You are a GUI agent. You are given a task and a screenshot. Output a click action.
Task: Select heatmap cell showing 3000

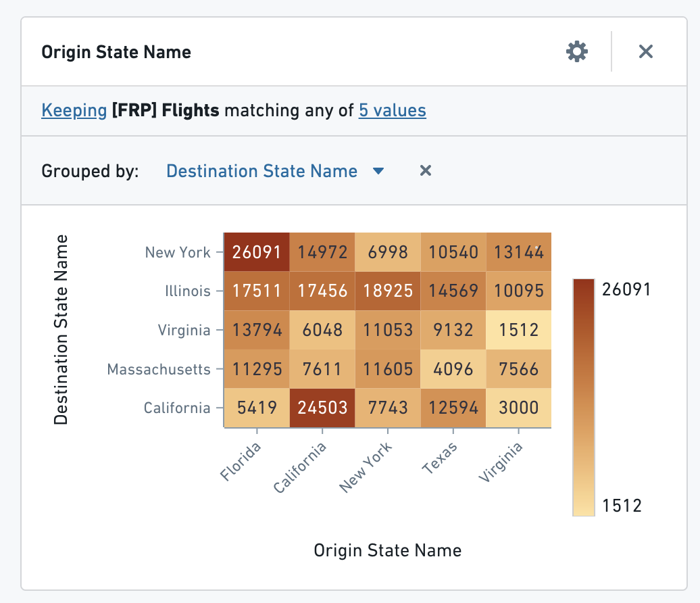click(519, 408)
